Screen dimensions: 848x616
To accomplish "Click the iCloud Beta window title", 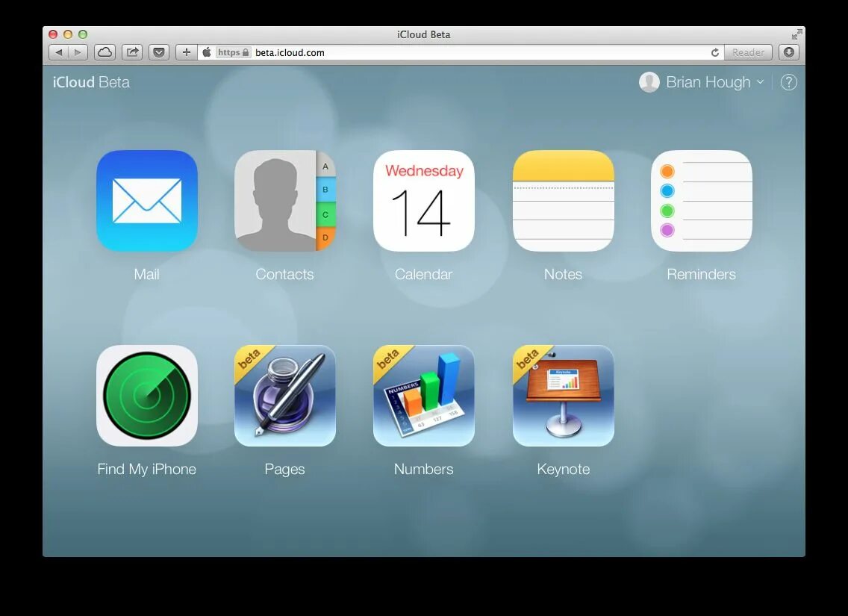I will tap(423, 34).
